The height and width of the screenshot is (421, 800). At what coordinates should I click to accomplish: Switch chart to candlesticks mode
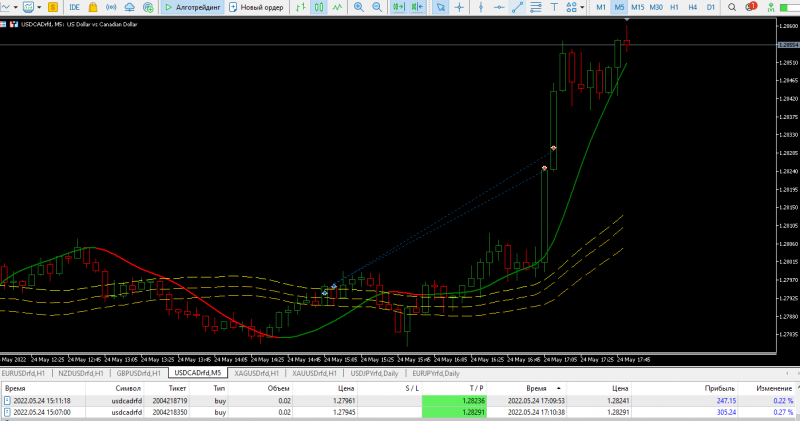[319, 7]
